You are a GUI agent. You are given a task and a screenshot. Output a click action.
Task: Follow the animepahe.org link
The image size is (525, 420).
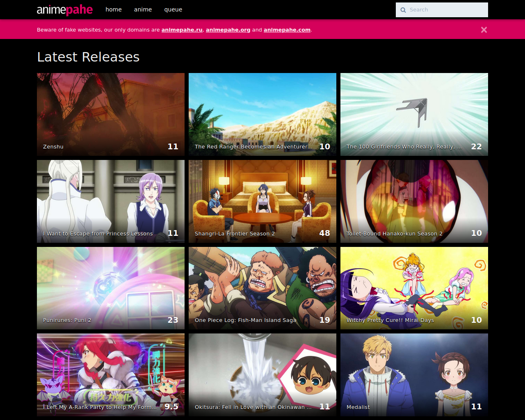point(228,30)
